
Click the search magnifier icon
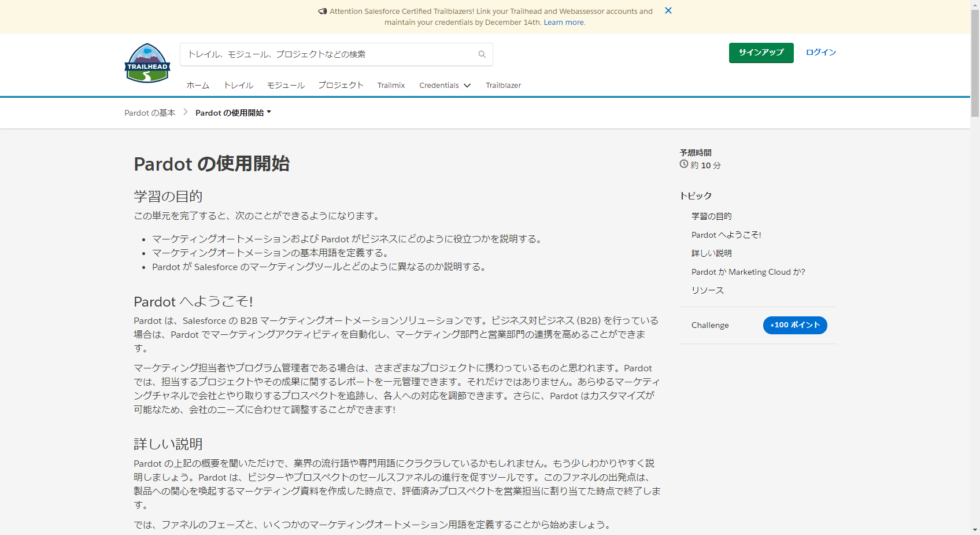[482, 54]
